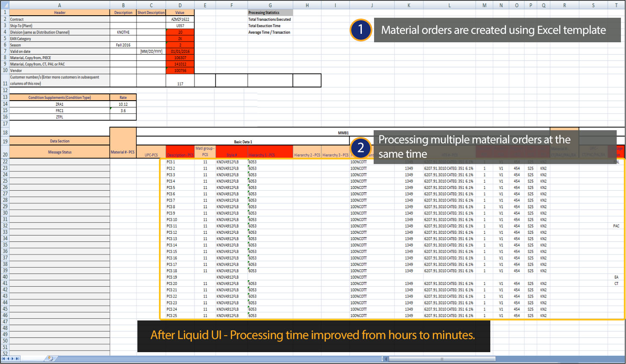626x364 pixels.
Task: Click the PCS 1 description cell
Action: pyautogui.click(x=180, y=162)
